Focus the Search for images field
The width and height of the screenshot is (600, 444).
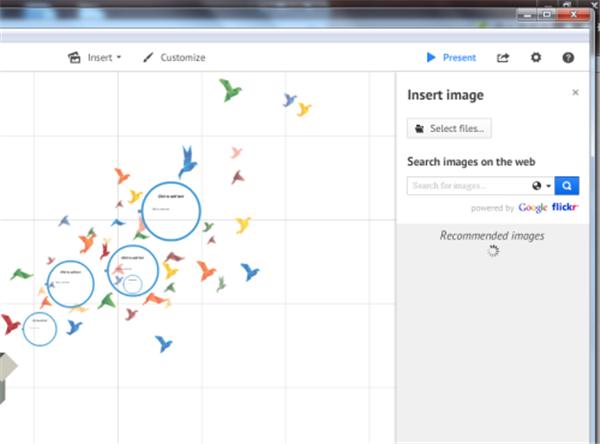[x=468, y=186]
